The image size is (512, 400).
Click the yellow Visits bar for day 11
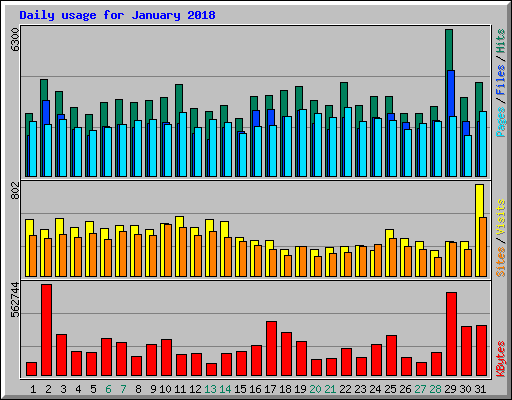pos(179,222)
